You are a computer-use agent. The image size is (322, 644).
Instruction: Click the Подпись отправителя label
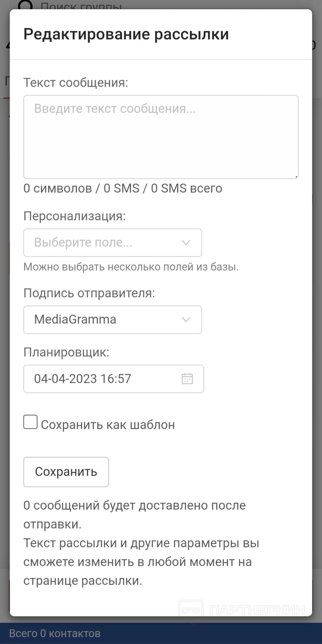(x=89, y=293)
